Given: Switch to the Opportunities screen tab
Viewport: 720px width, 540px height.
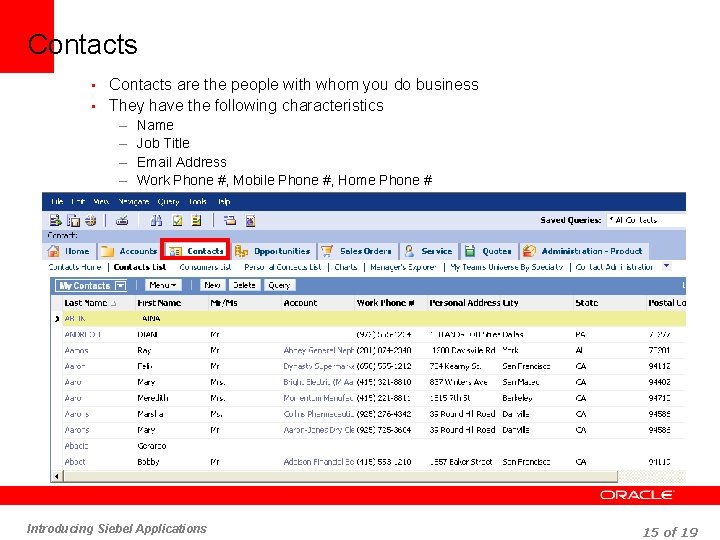Looking at the screenshot, I should pyautogui.click(x=273, y=251).
